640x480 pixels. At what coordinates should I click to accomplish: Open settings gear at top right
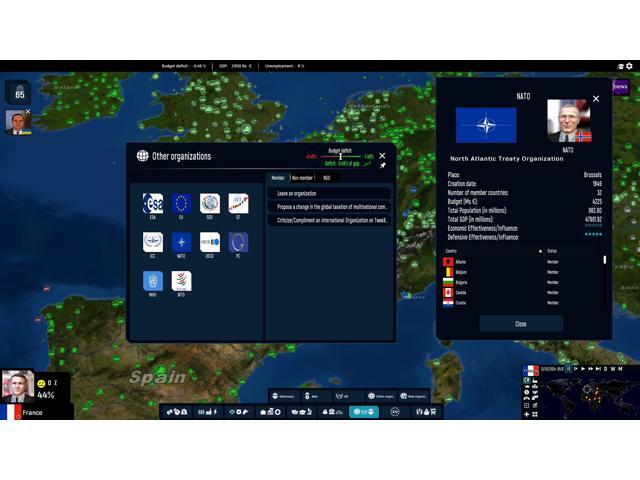click(629, 66)
